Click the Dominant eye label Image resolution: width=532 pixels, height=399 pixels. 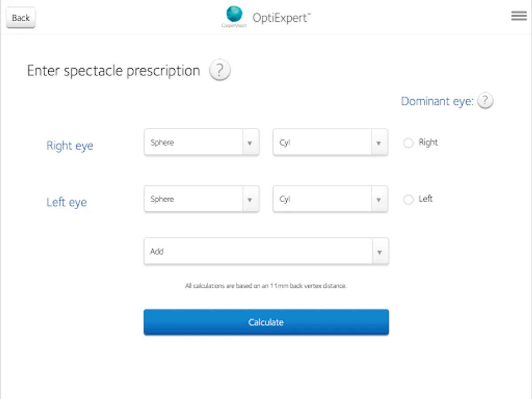point(437,102)
